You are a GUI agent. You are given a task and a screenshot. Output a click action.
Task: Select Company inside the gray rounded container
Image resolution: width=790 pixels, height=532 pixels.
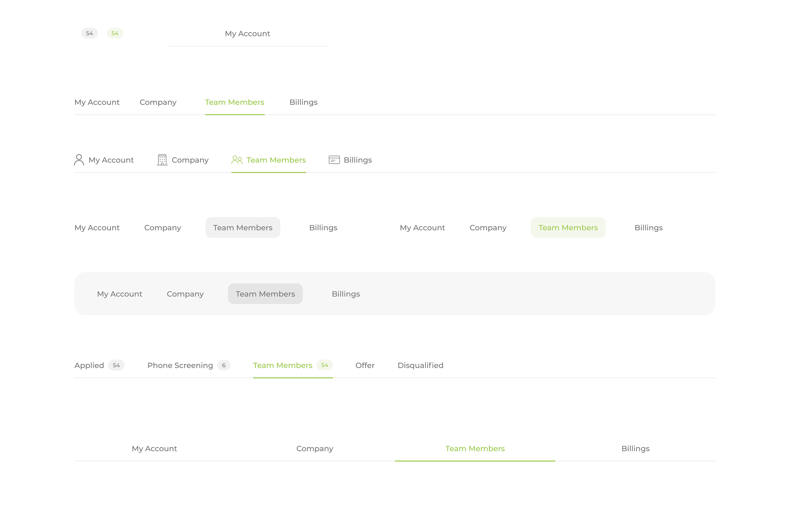(x=185, y=294)
